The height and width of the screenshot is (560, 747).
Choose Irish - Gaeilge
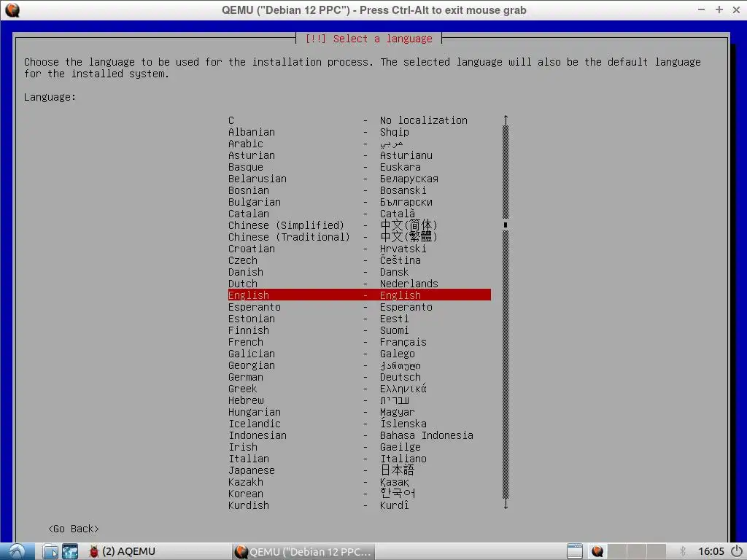click(359, 447)
